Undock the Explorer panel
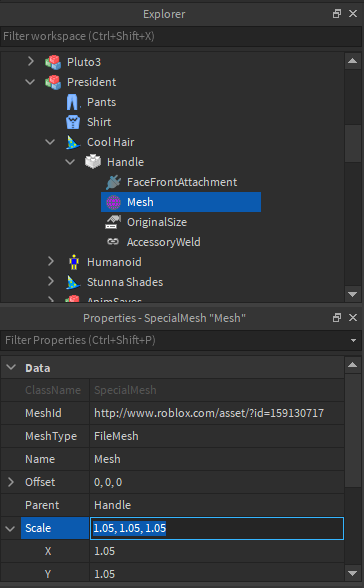364x588 pixels. pyautogui.click(x=337, y=14)
